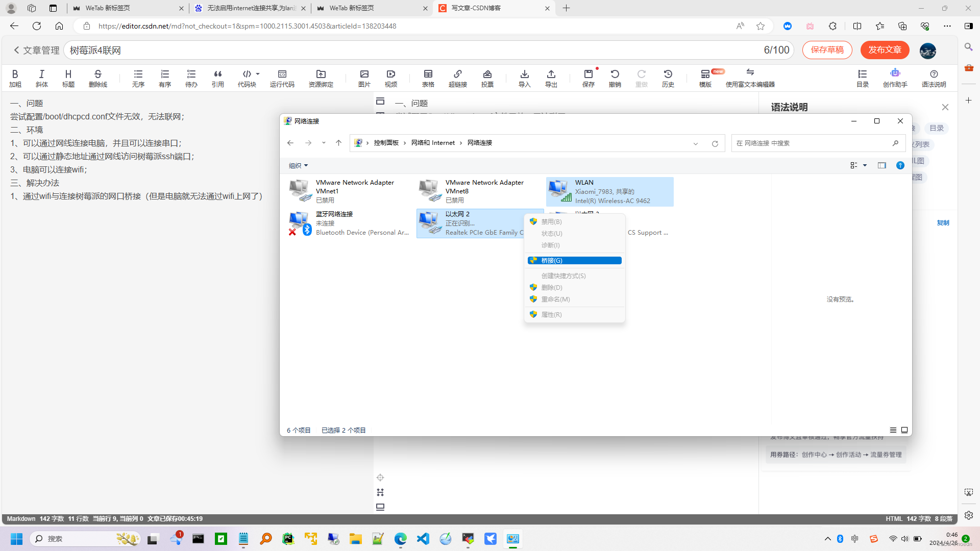Choose 桥接(G) in the context menu
980x551 pixels.
[575, 261]
